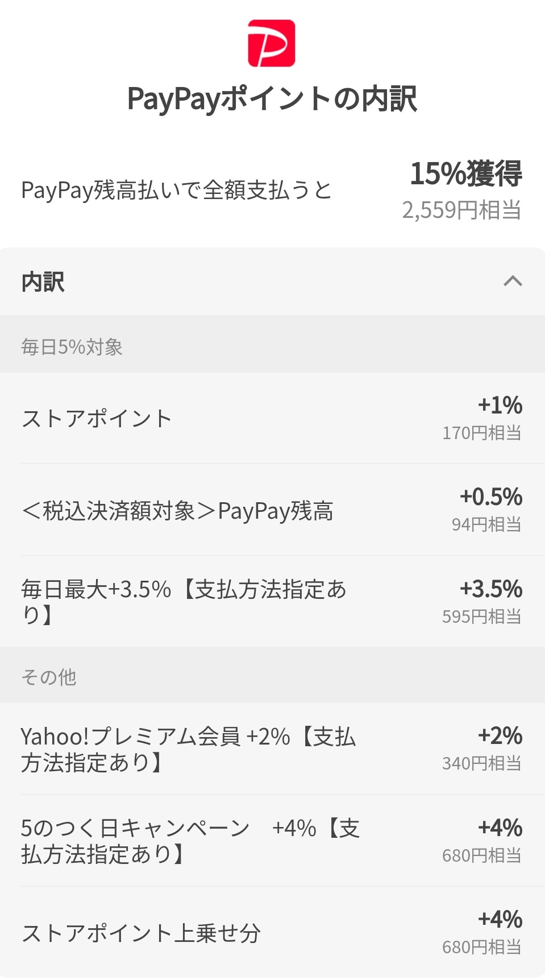Collapse the 内訳 section with the chevron

[513, 281]
